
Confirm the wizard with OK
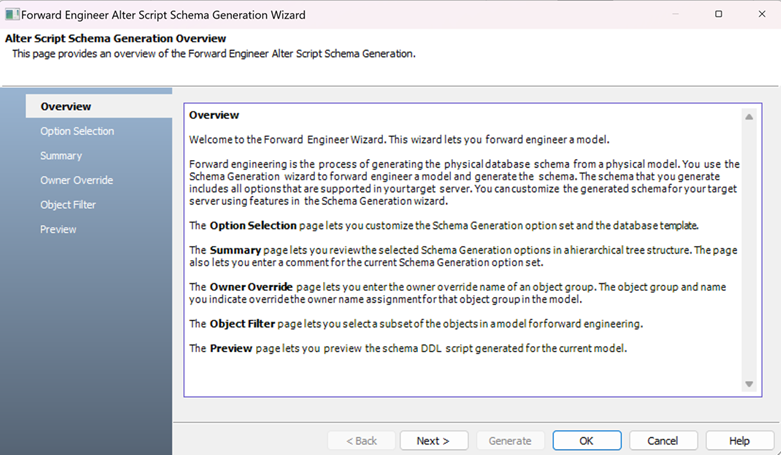[x=587, y=441]
